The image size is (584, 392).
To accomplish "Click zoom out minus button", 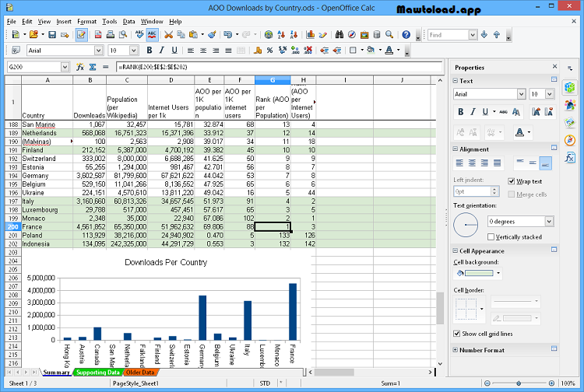I will [487, 383].
